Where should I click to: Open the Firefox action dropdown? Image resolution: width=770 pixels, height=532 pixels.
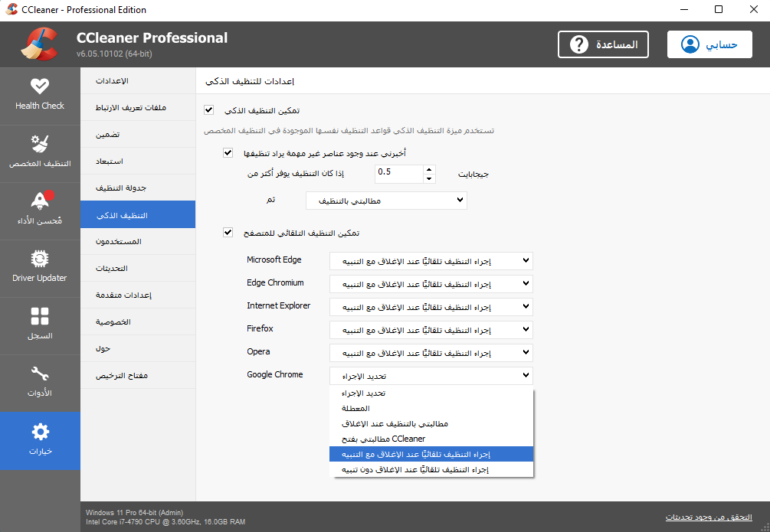point(431,330)
